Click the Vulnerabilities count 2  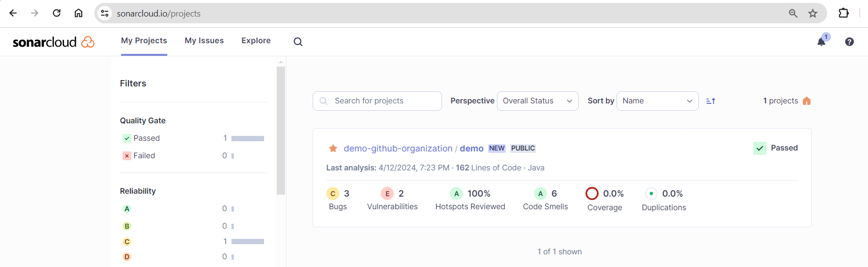point(401,194)
